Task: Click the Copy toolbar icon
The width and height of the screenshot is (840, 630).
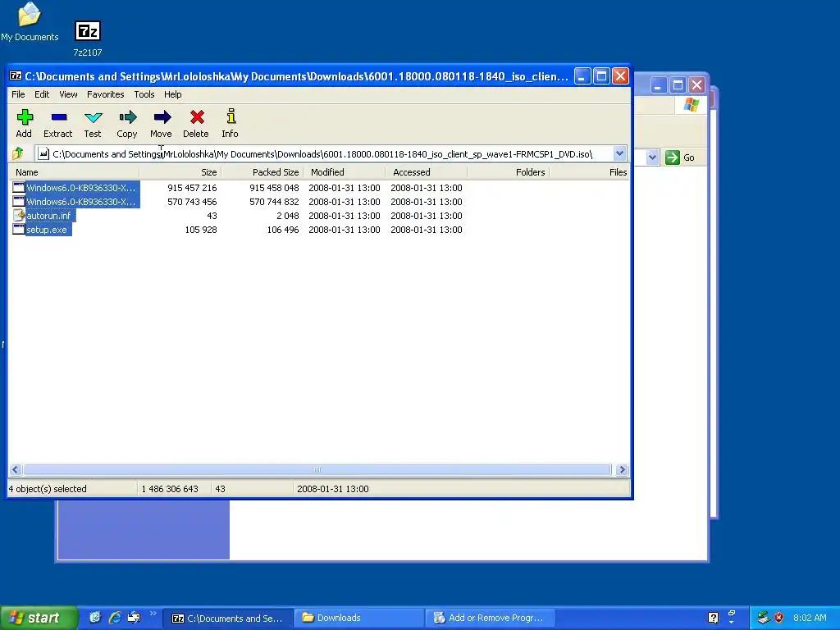Action: coord(127,117)
